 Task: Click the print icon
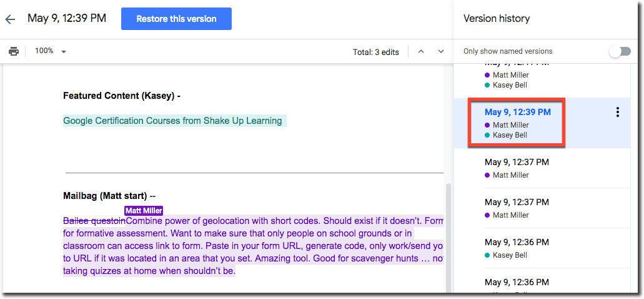pyautogui.click(x=14, y=51)
